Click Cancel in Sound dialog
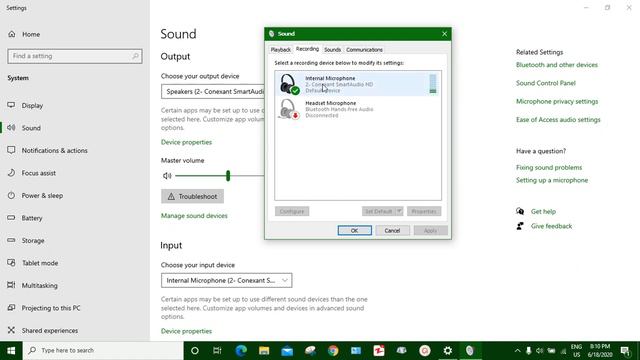 point(392,231)
